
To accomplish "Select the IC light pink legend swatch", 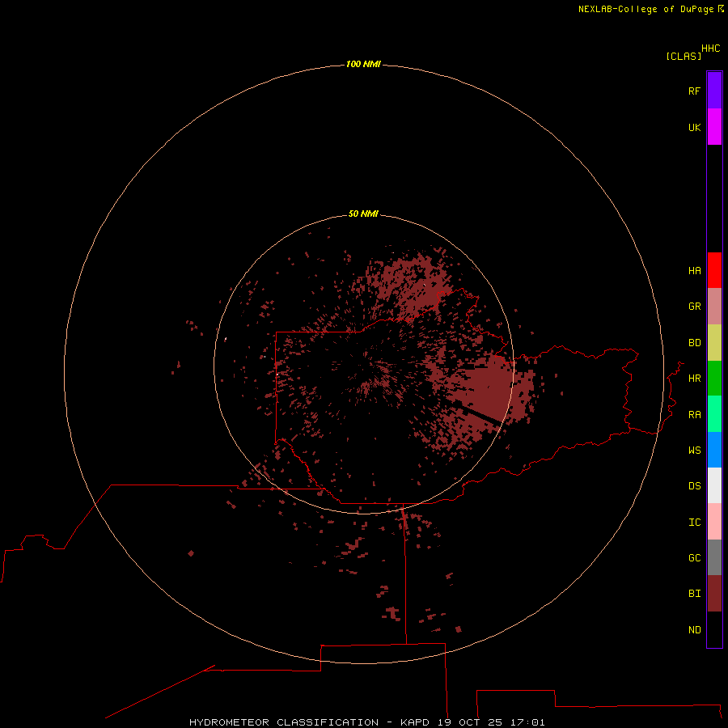I will pos(714,522).
